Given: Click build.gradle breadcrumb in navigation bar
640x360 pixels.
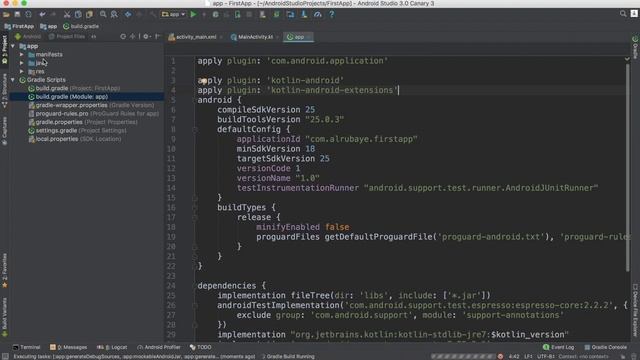Looking at the screenshot, I should [81, 26].
